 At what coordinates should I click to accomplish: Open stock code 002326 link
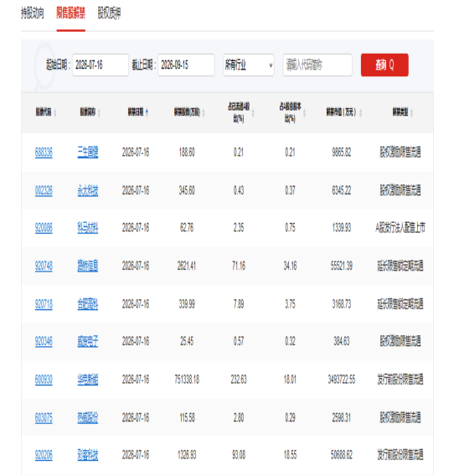44,190
